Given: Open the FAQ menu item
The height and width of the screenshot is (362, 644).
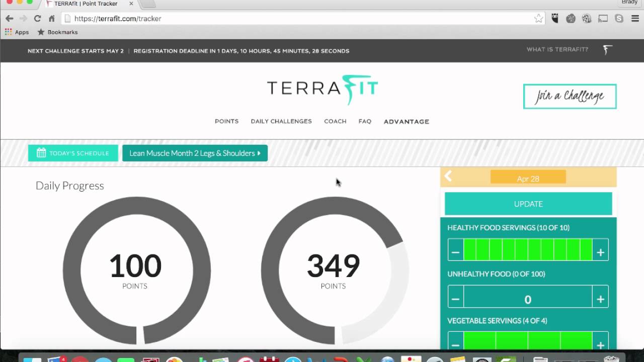Looking at the screenshot, I should [x=365, y=121].
